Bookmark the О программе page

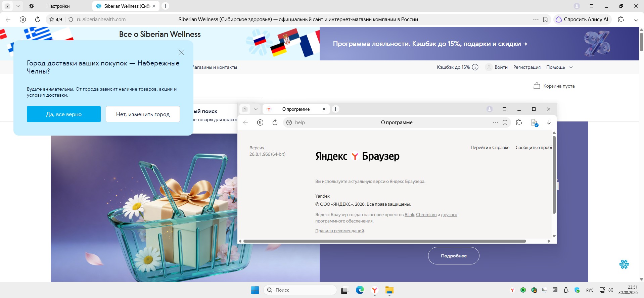[x=505, y=122]
